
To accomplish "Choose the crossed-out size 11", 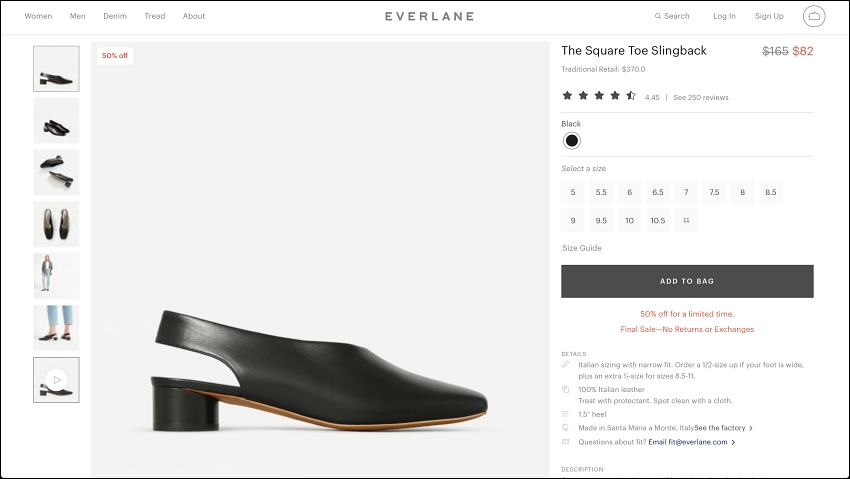I will (686, 221).
